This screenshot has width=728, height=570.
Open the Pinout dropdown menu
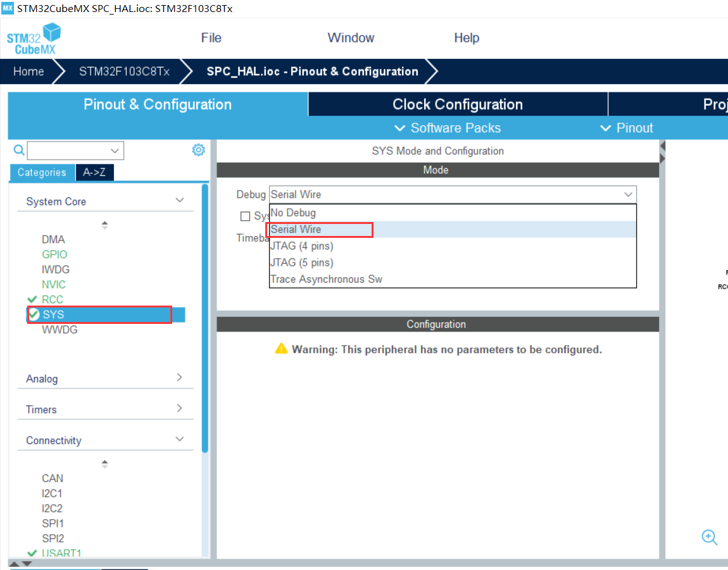click(627, 128)
